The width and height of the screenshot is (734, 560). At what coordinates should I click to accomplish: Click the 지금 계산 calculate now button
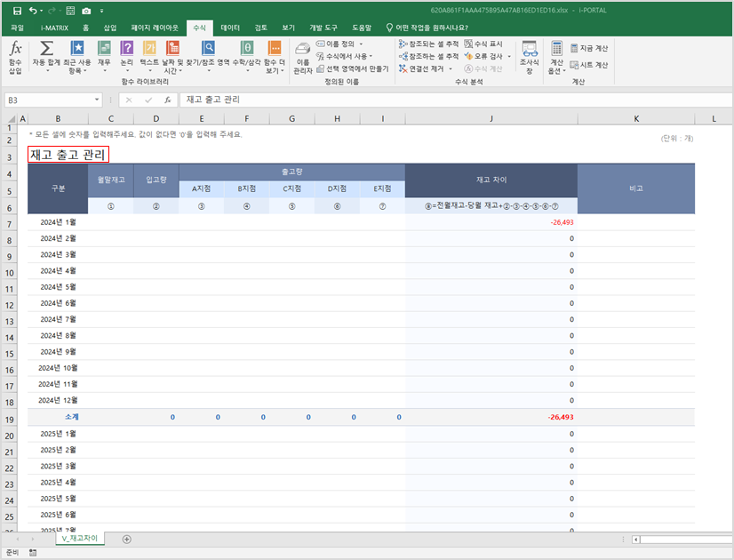[588, 48]
